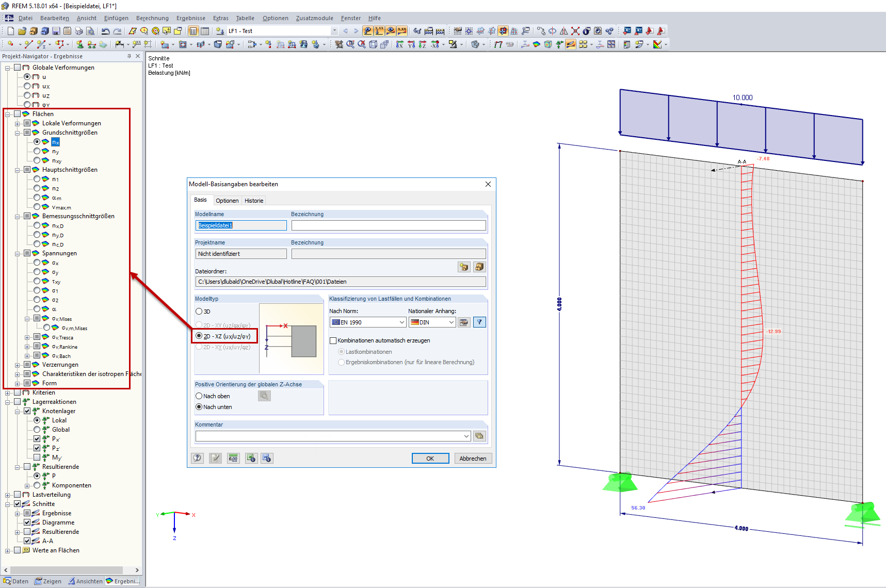The image size is (886, 588).
Task: Click the Redo arrow icon
Action: pyautogui.click(x=117, y=31)
